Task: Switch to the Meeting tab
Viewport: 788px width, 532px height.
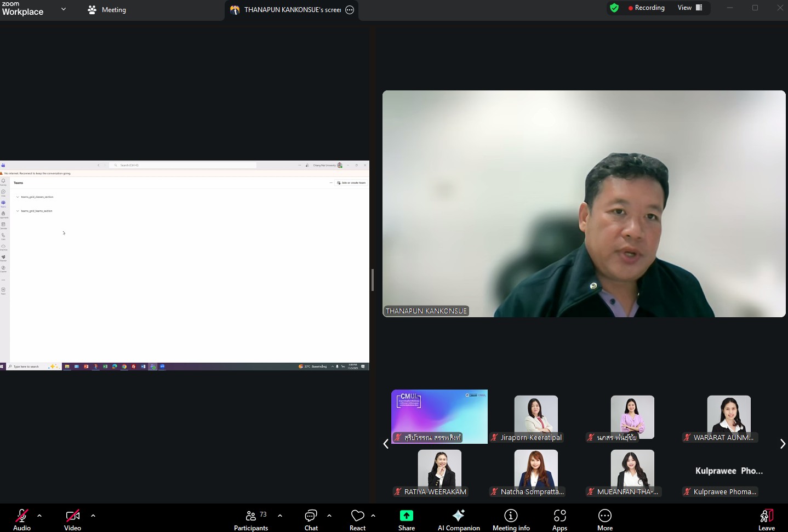Action: click(x=107, y=10)
